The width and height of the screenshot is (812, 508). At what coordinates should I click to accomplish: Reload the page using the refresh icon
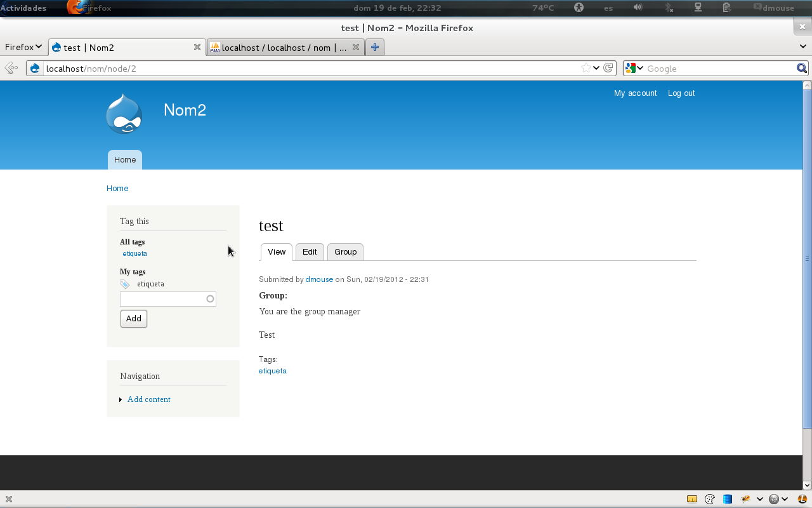[x=608, y=68]
